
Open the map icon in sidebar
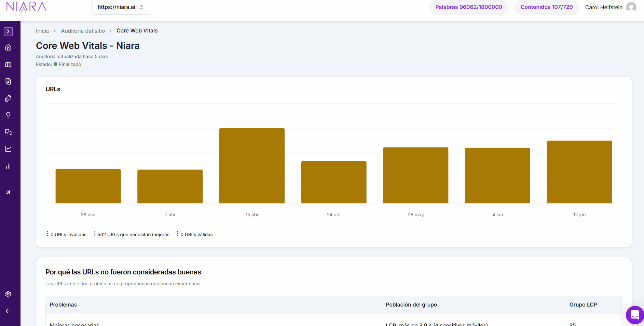[8, 65]
